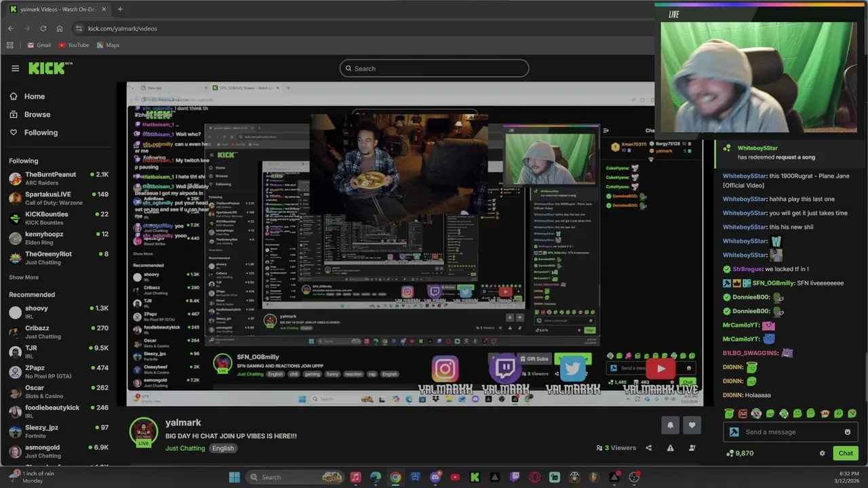The image size is (868, 488).
Task: Click yalmark streamer name under video
Action: tap(183, 422)
